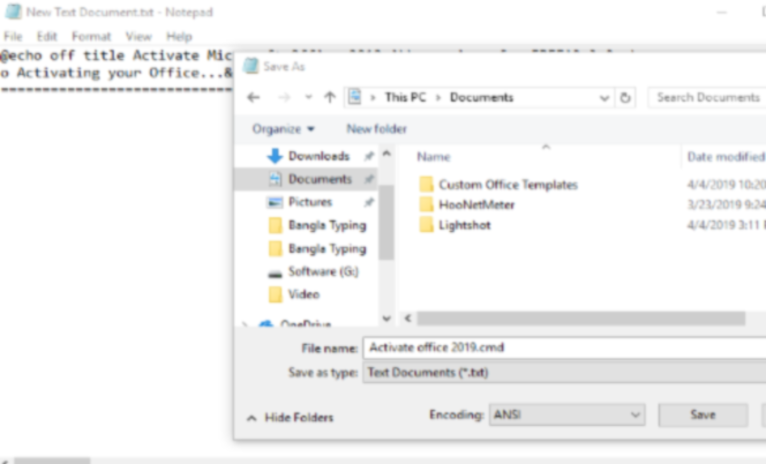Open the File menu in Notepad

pos(13,36)
